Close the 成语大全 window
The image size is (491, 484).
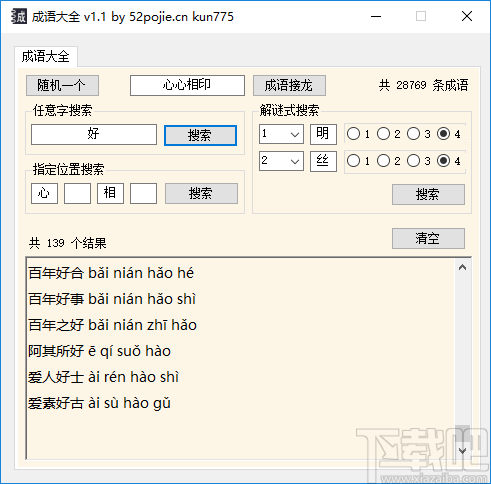pyautogui.click(x=467, y=16)
